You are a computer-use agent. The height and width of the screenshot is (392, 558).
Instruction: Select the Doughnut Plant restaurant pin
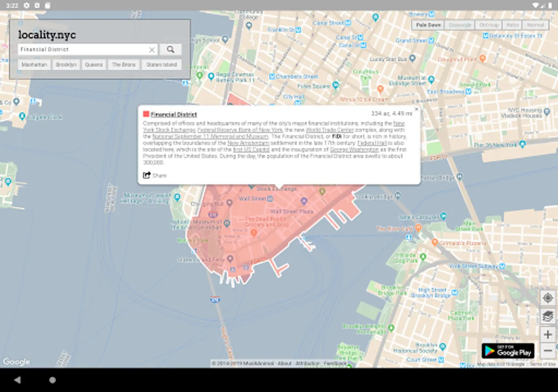482,58
